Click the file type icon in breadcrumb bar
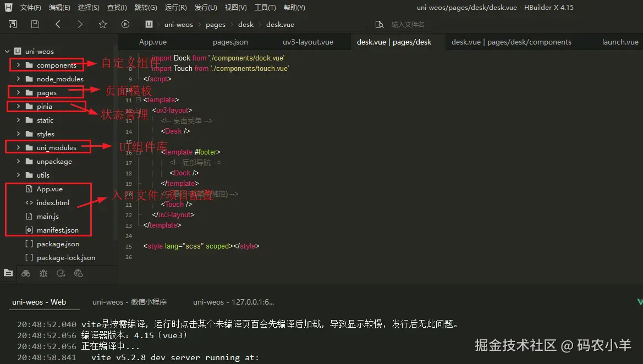The width and height of the screenshot is (643, 364). tap(149, 24)
